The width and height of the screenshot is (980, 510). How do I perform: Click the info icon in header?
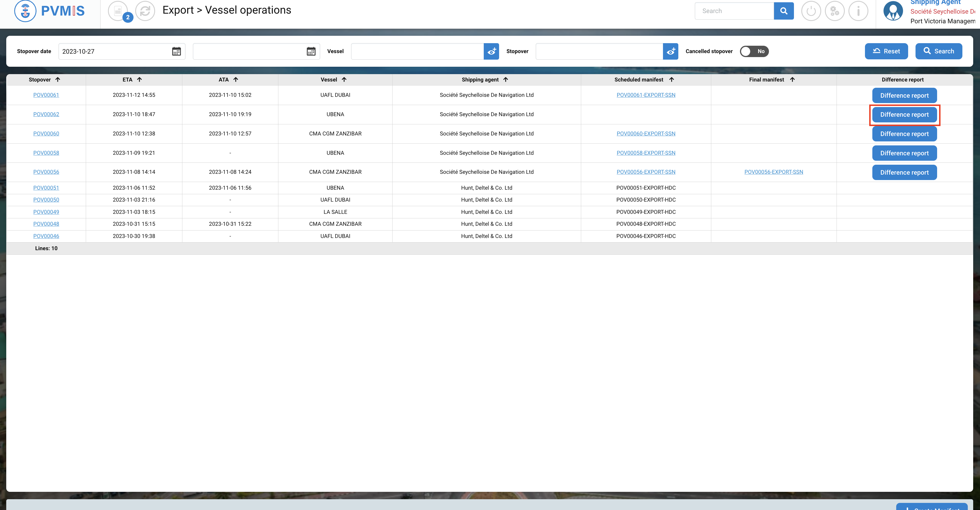(858, 11)
